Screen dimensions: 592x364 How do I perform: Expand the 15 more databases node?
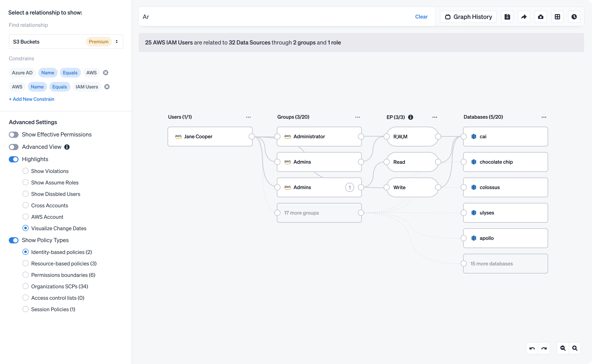pos(506,264)
